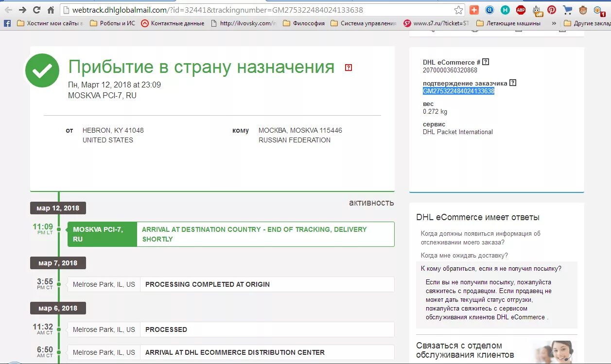
Task: Go back to the previous page
Action: pyautogui.click(x=8, y=10)
